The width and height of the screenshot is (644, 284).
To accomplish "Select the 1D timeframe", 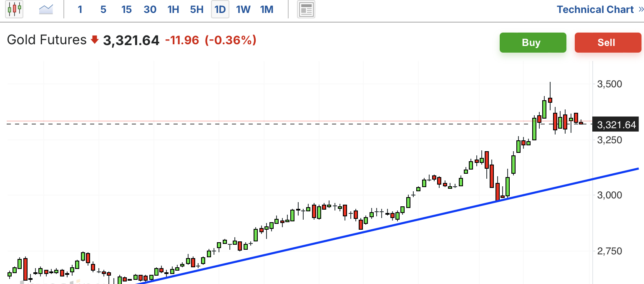I will click(x=220, y=9).
